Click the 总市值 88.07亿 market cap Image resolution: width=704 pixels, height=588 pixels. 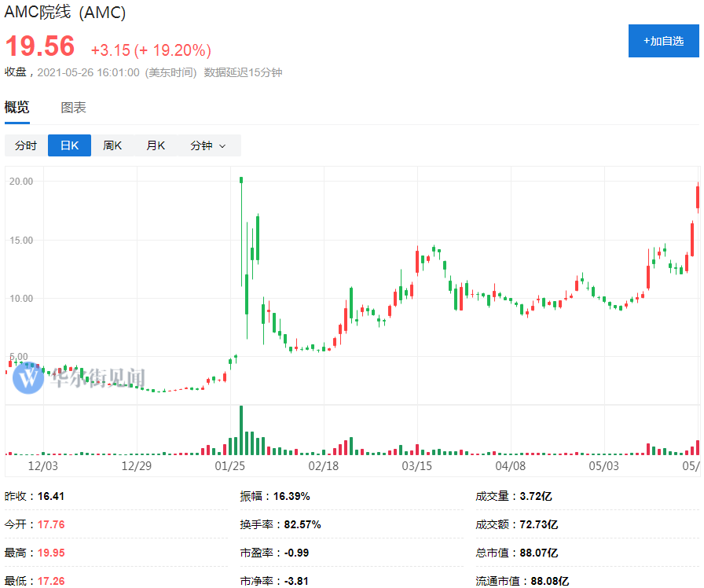click(539, 553)
